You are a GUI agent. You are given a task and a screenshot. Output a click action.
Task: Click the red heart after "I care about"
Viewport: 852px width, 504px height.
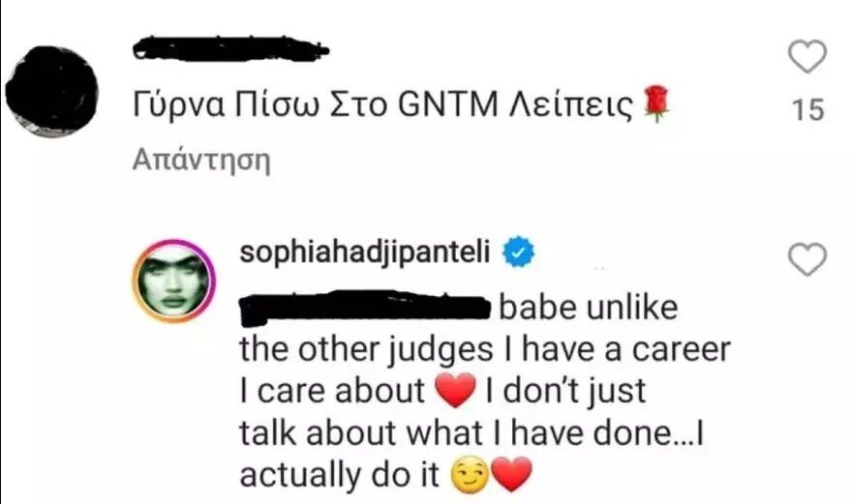[453, 390]
